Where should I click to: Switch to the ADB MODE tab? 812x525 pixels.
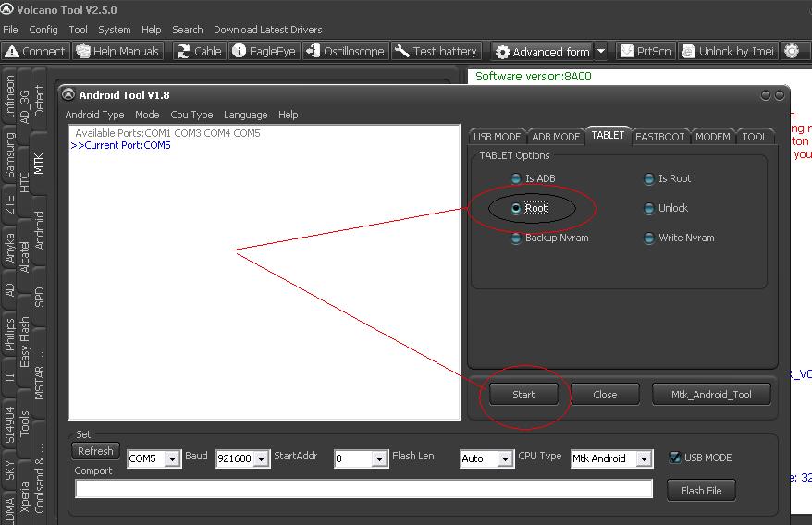(556, 137)
